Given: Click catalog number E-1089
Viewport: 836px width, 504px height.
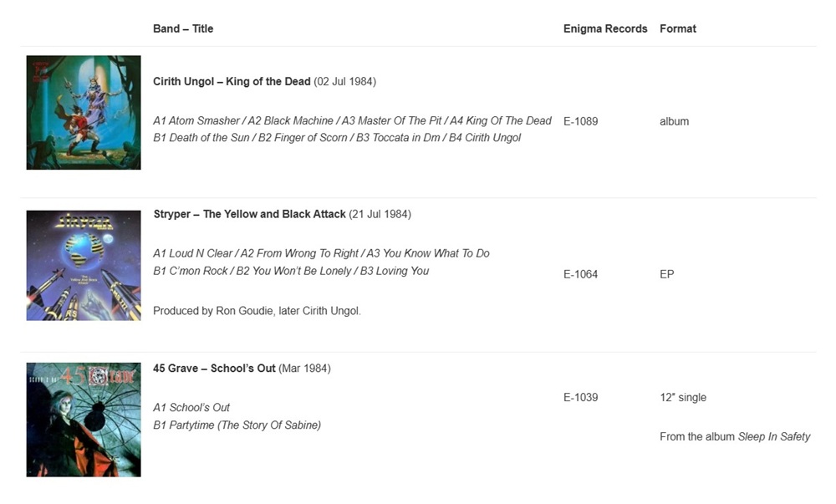Looking at the screenshot, I should click(x=581, y=121).
